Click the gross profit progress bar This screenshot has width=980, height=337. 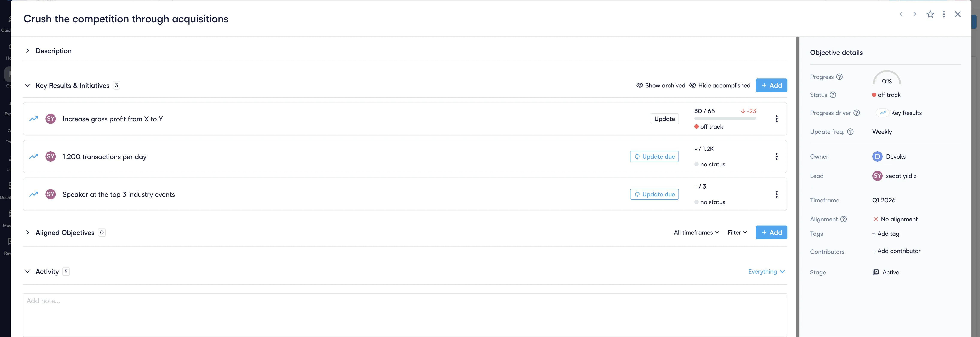(x=725, y=118)
